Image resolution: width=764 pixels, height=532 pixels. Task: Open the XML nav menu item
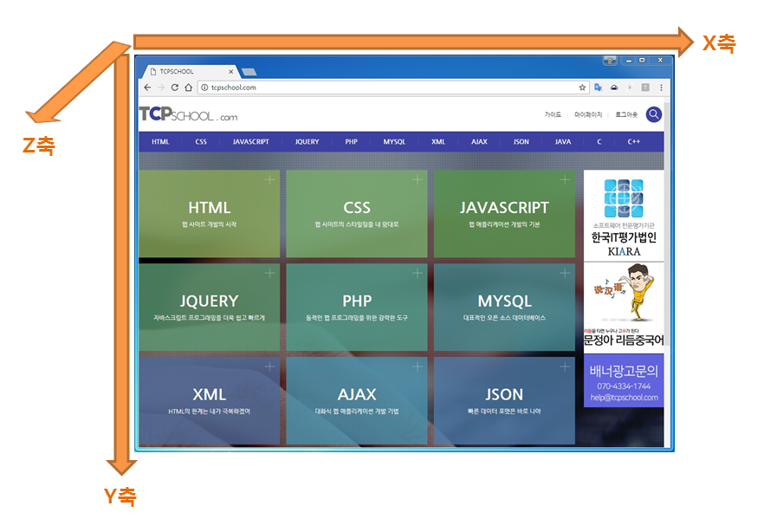pyautogui.click(x=438, y=142)
